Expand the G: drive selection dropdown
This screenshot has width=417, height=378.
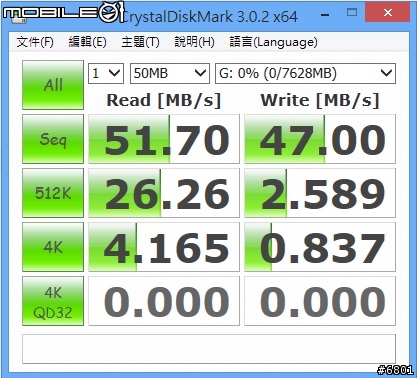(305, 73)
